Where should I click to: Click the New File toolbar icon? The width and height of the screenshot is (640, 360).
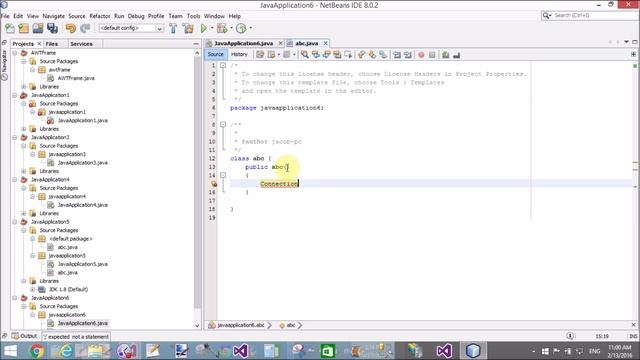coord(10,28)
